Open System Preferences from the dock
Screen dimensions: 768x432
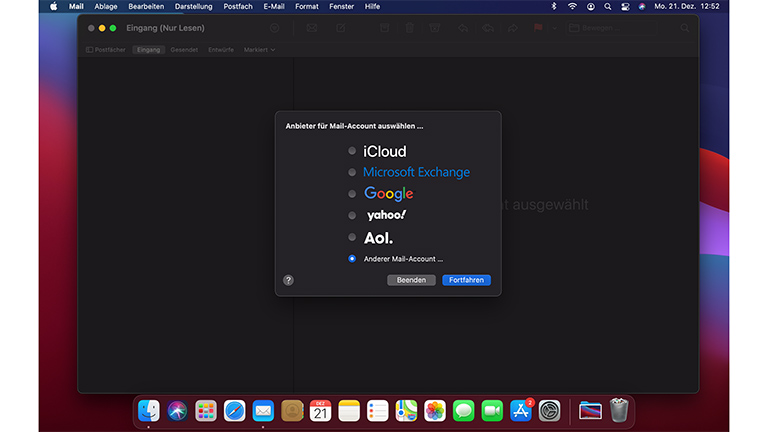[x=550, y=410]
